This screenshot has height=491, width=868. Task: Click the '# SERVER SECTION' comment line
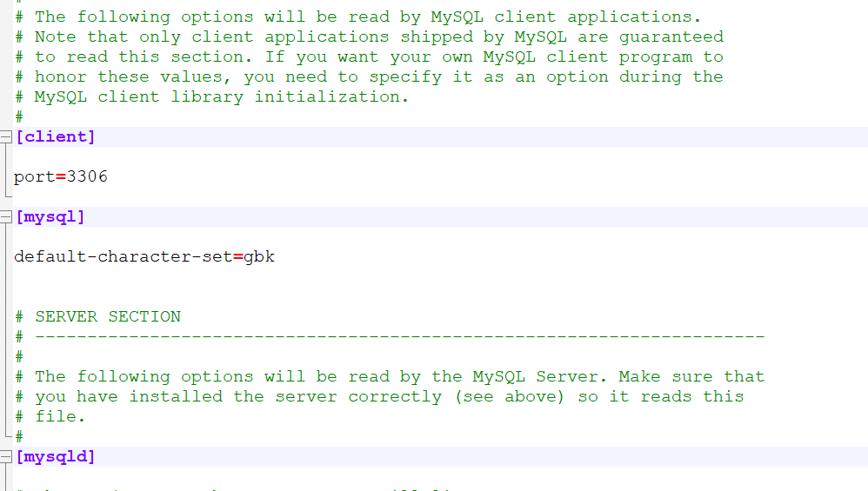pos(98,317)
